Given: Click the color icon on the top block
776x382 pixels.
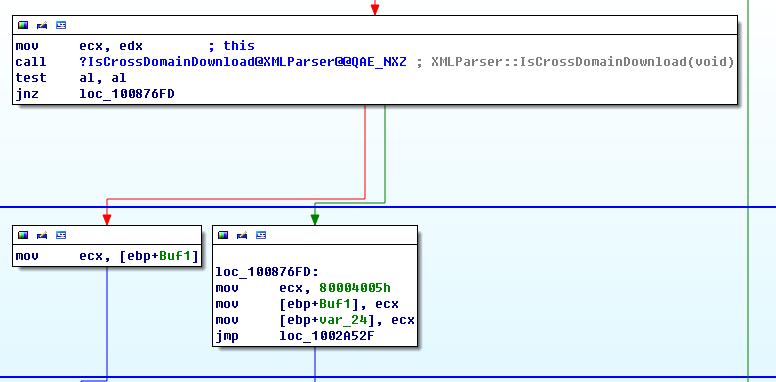Looking at the screenshot, I should point(23,25).
